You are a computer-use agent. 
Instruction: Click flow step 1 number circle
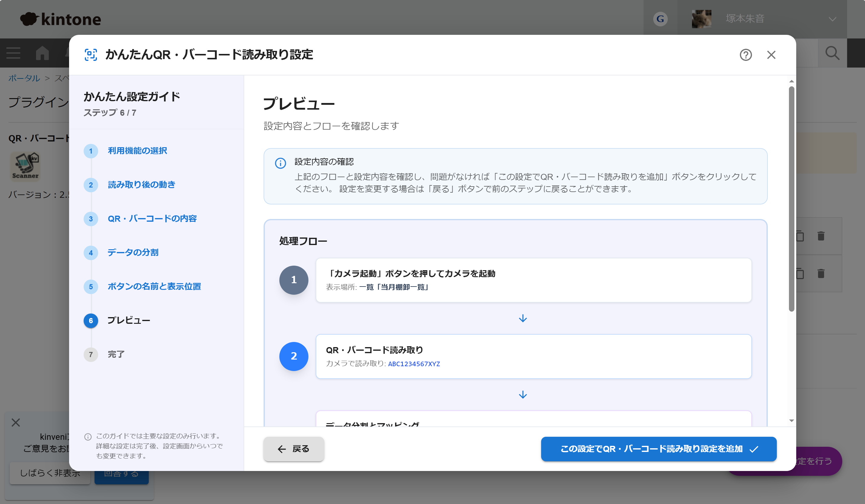point(294,280)
